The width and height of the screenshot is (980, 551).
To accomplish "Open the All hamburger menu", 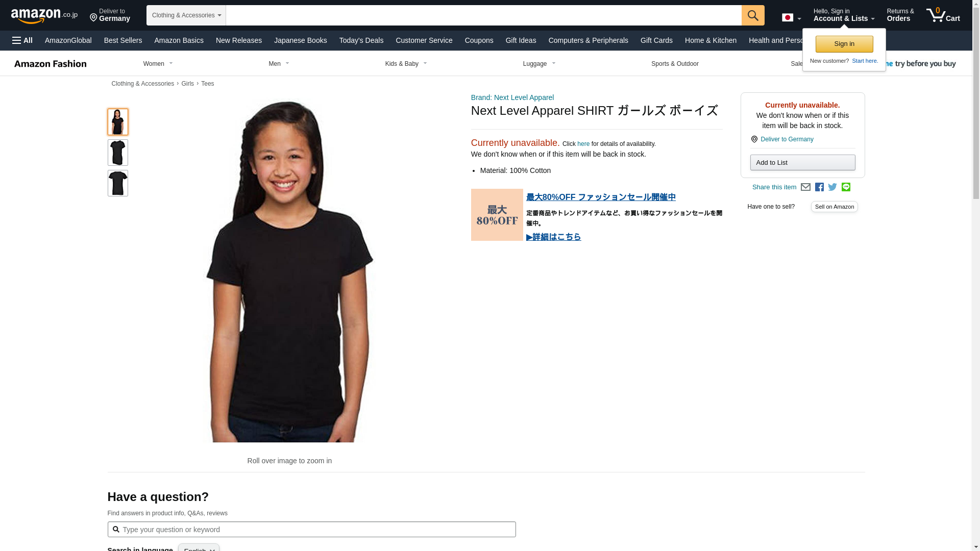I will (22, 40).
